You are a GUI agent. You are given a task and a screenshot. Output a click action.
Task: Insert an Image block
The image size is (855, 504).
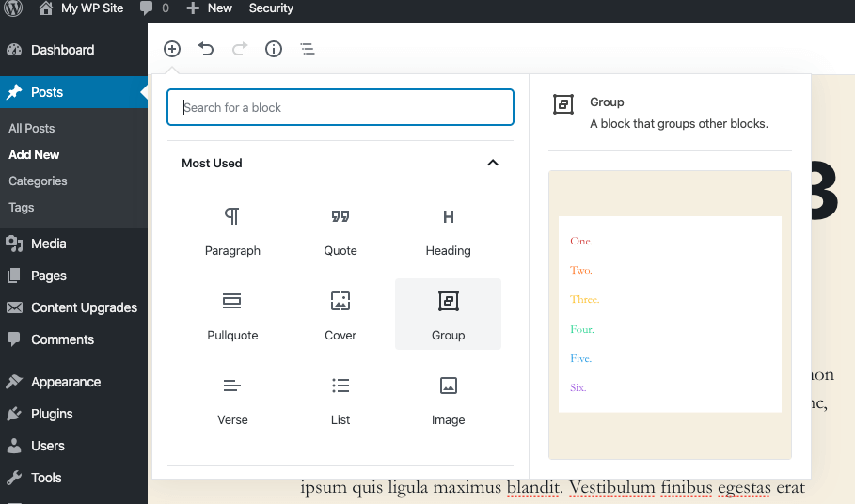pyautogui.click(x=449, y=400)
